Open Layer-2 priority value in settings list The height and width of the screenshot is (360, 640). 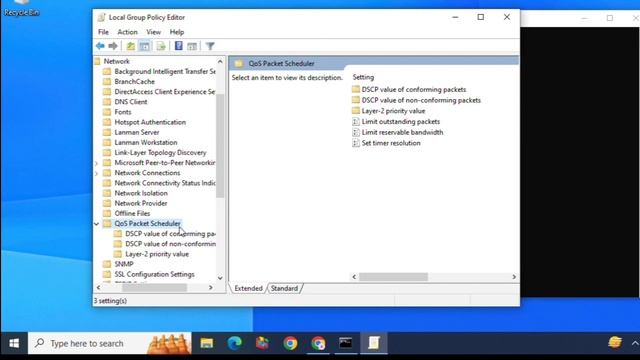tap(393, 111)
